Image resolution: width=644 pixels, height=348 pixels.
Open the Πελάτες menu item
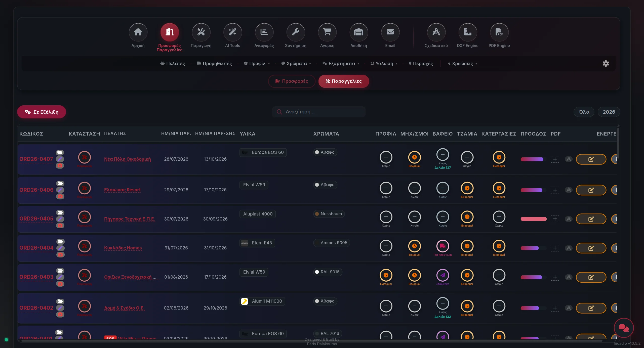click(x=173, y=64)
